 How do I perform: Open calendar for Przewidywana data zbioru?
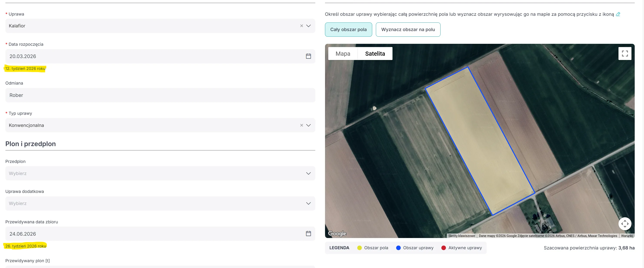[x=308, y=233]
